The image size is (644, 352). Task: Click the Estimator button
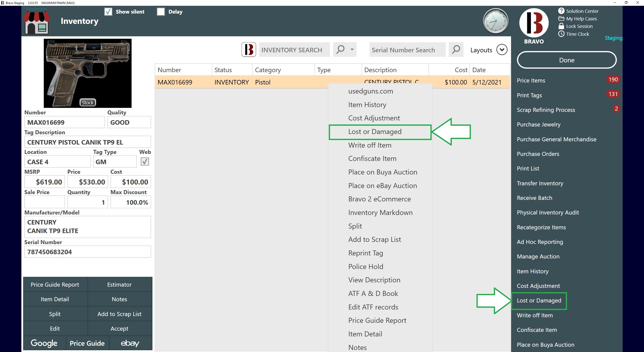click(x=119, y=284)
